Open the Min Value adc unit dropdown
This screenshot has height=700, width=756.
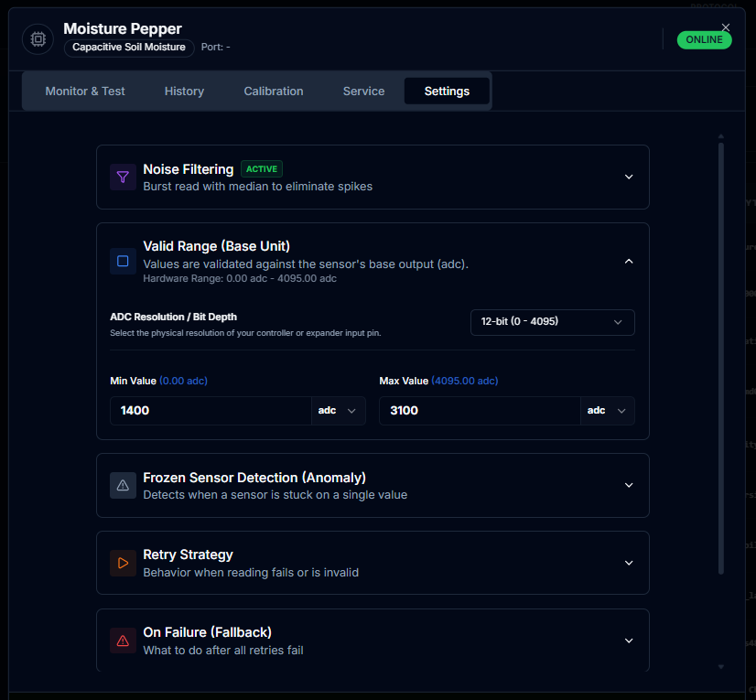(x=338, y=411)
